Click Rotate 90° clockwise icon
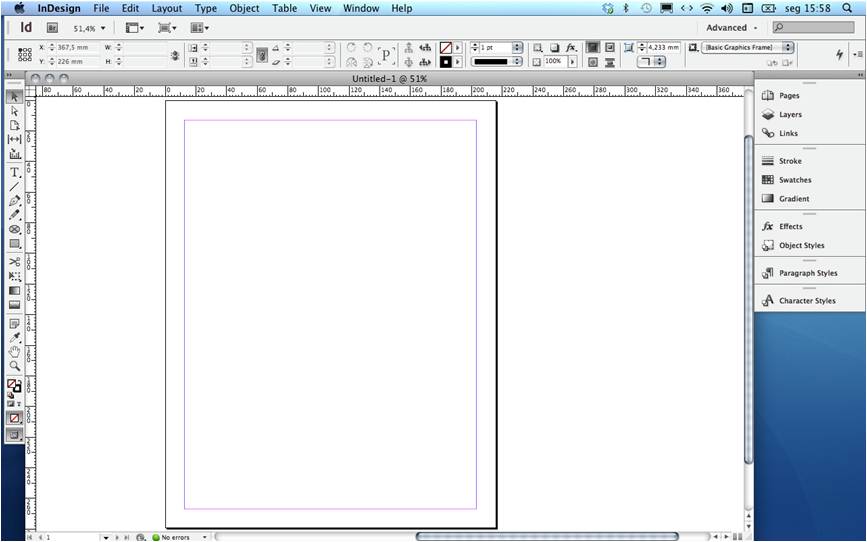This screenshot has height=542, width=867. click(x=351, y=48)
